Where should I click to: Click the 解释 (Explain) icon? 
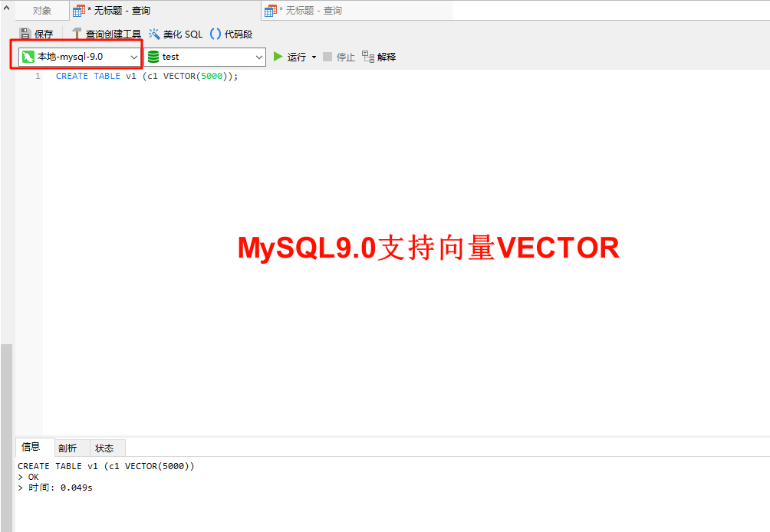point(379,56)
